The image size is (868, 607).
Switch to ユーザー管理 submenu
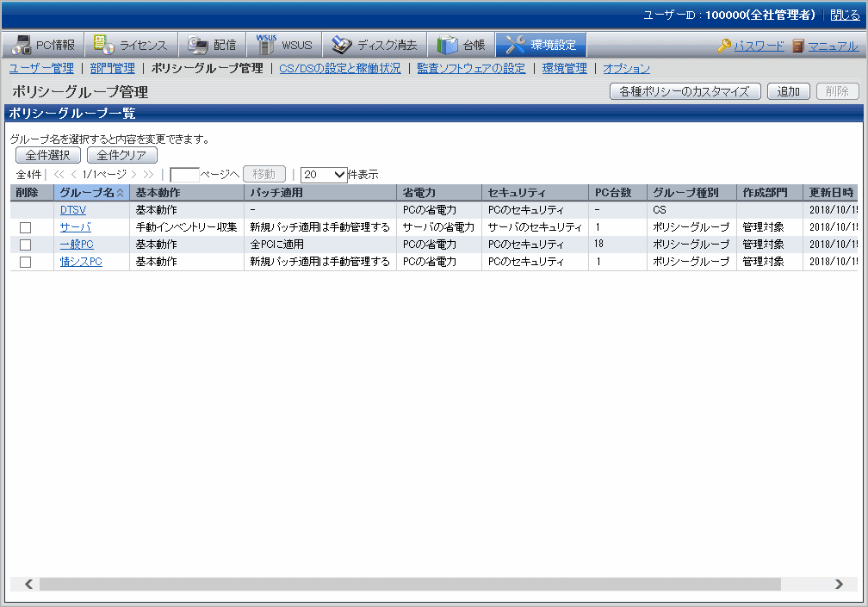tap(41, 68)
